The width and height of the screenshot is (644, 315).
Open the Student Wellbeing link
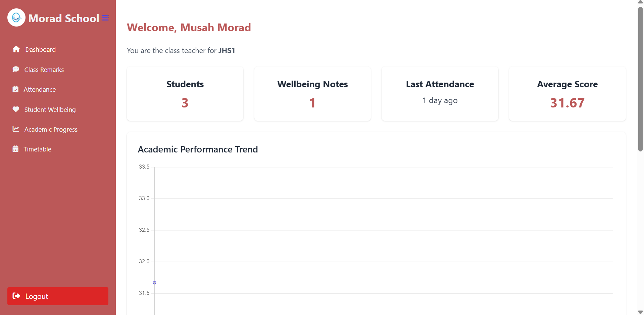tap(50, 109)
